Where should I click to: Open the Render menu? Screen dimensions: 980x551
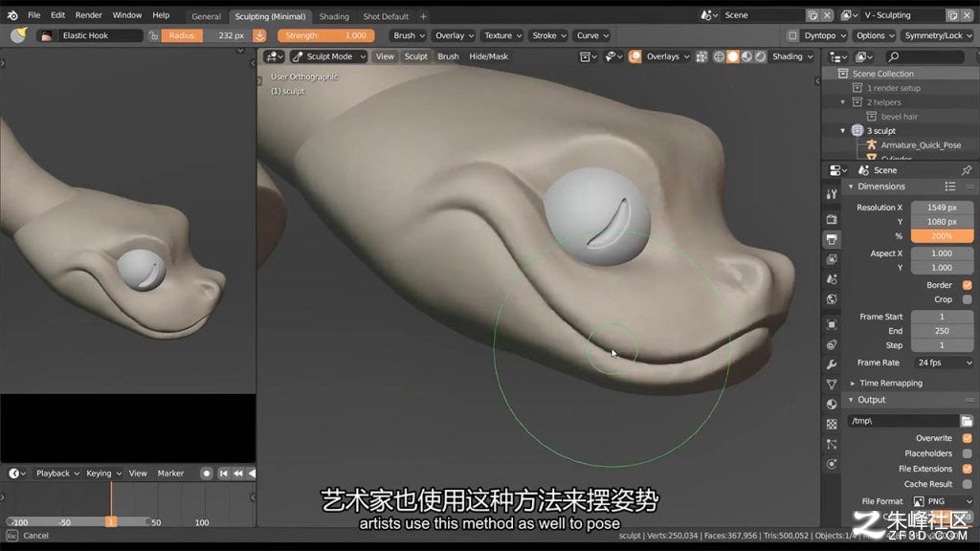[x=89, y=15]
